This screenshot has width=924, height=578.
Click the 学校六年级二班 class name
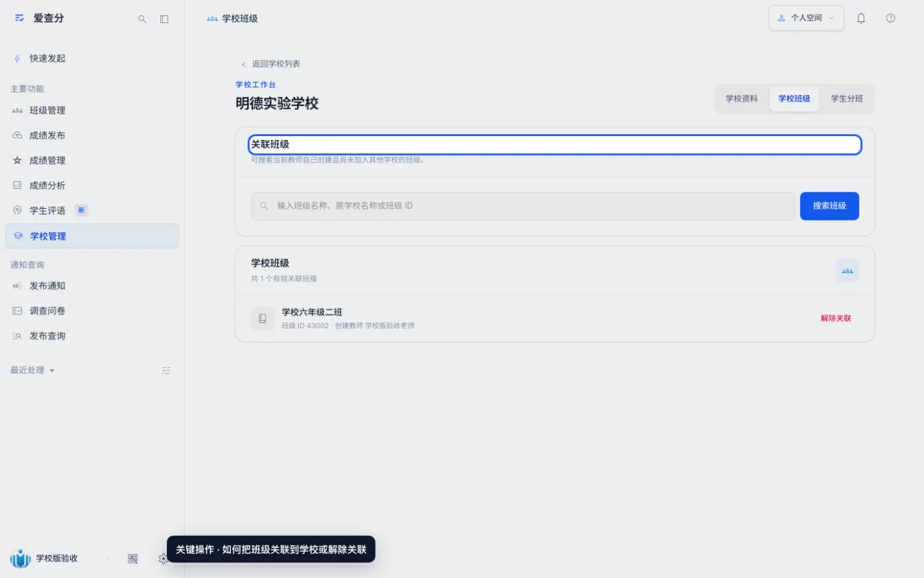point(312,312)
